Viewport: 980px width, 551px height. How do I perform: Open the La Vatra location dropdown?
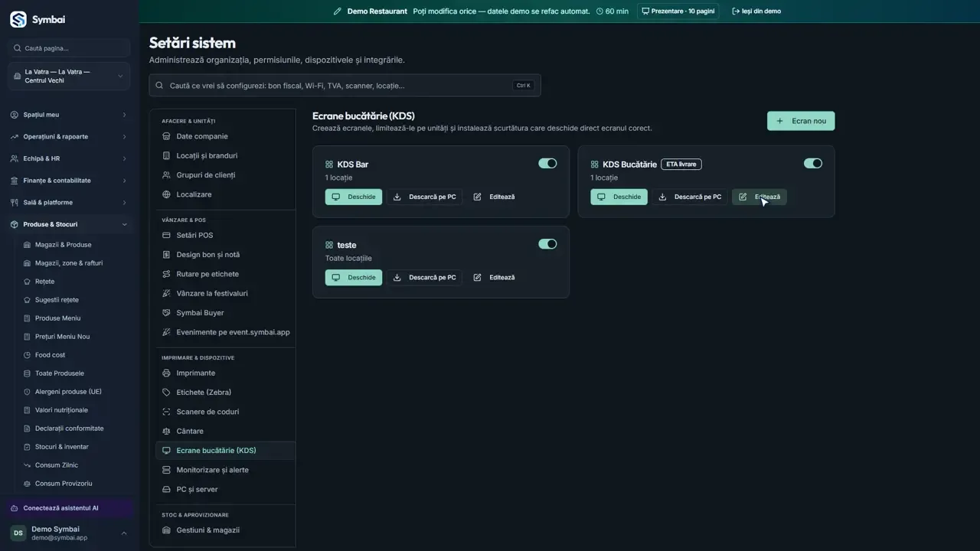(x=69, y=77)
